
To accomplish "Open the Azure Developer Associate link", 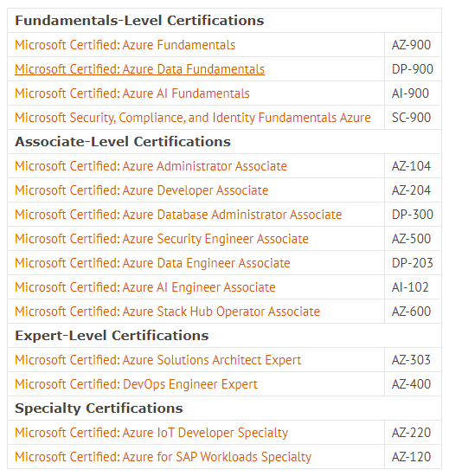I will coord(141,190).
